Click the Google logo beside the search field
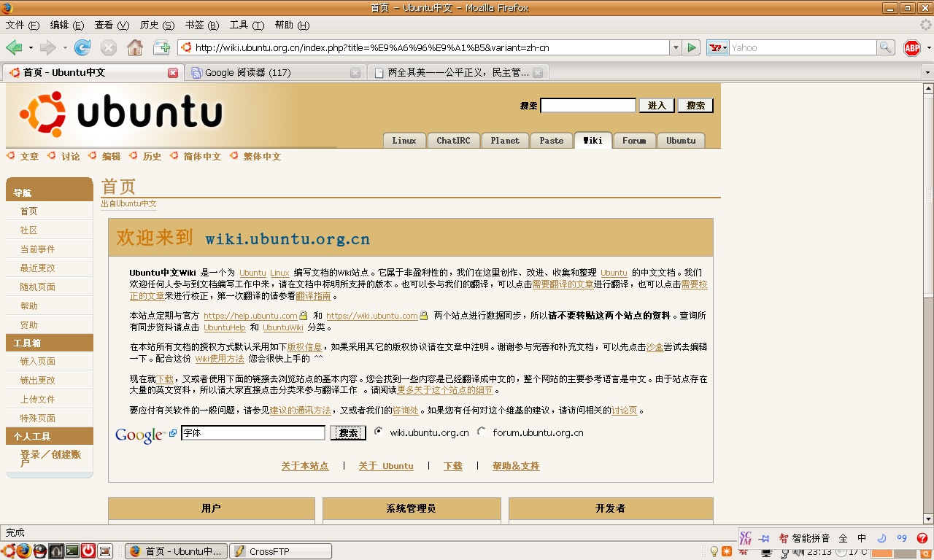This screenshot has height=560, width=934. tap(140, 435)
